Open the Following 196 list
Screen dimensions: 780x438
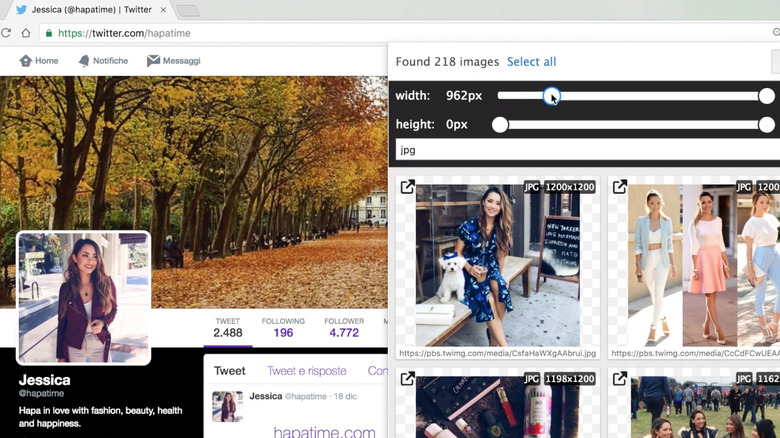click(x=283, y=328)
